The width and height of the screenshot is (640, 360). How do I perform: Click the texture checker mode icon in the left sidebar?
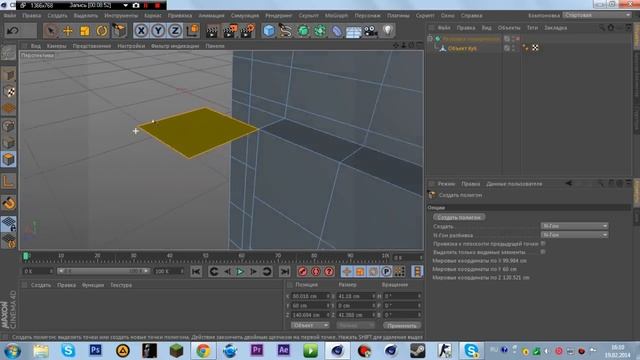point(9,91)
